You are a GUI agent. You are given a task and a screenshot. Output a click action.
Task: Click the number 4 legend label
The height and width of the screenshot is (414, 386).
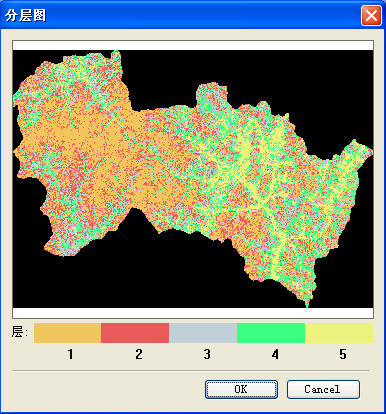pyautogui.click(x=275, y=354)
